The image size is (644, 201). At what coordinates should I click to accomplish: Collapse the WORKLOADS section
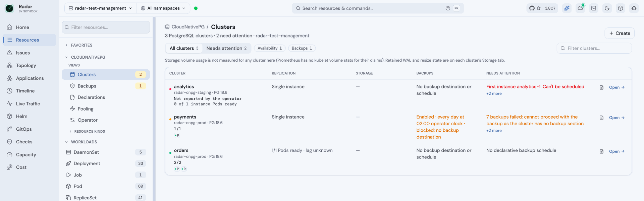pos(81,142)
